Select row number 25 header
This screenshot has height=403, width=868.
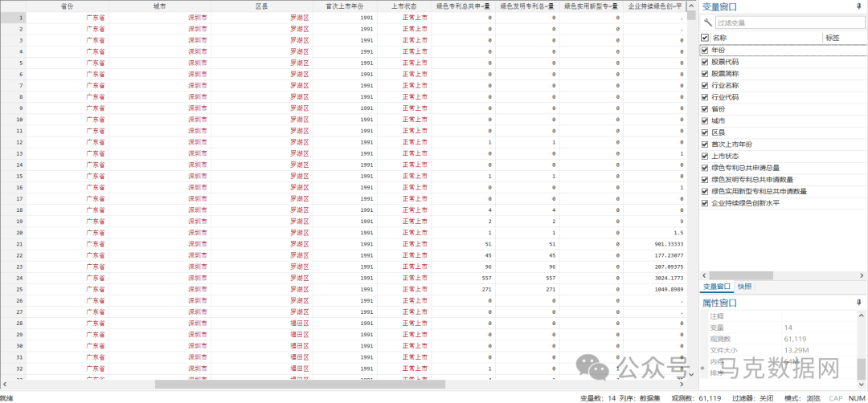coord(13,289)
